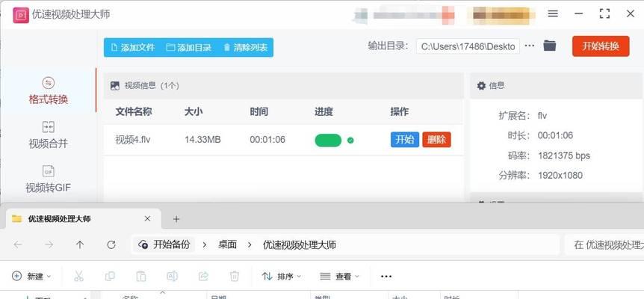Click the share icon in Explorer toolbar
Screen dimensions: 644x299
[203, 277]
